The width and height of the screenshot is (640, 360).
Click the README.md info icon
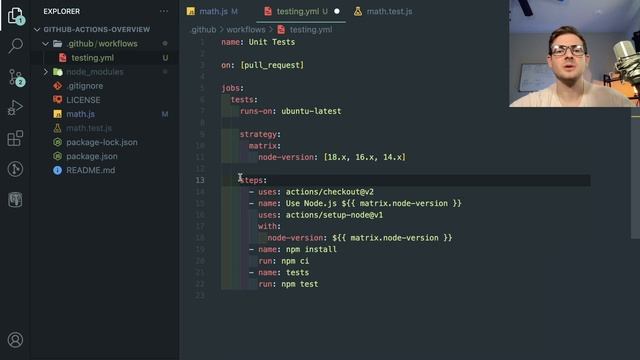click(58, 171)
